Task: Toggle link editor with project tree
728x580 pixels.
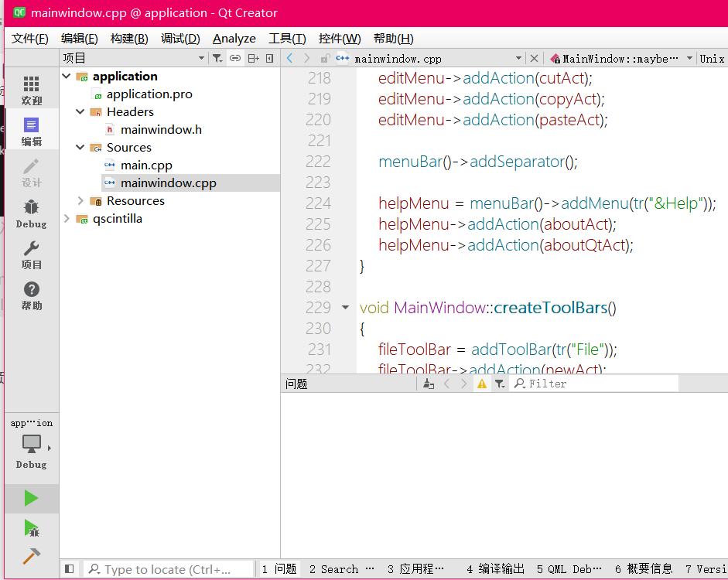Action: [234, 57]
